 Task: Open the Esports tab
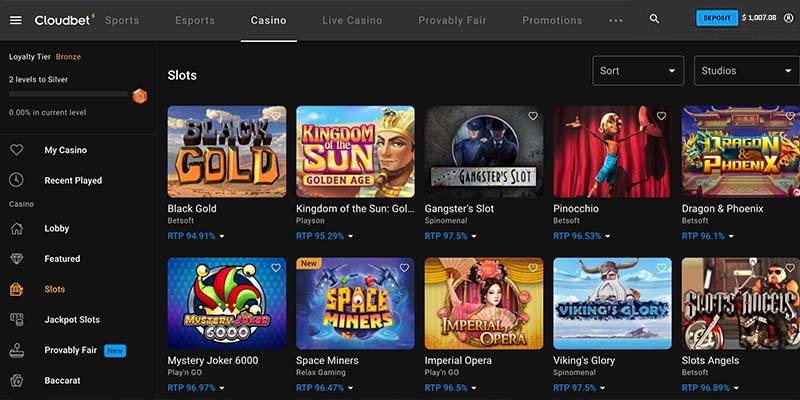[x=195, y=20]
